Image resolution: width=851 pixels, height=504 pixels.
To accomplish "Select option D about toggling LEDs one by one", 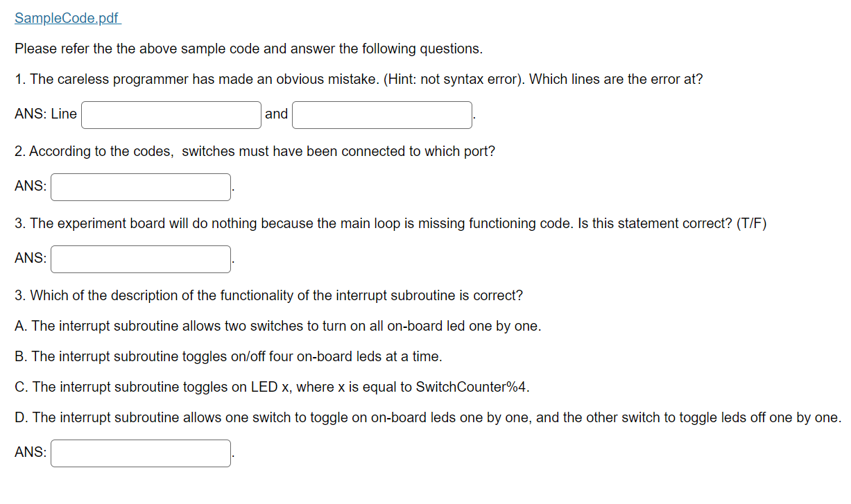I will tap(425, 417).
